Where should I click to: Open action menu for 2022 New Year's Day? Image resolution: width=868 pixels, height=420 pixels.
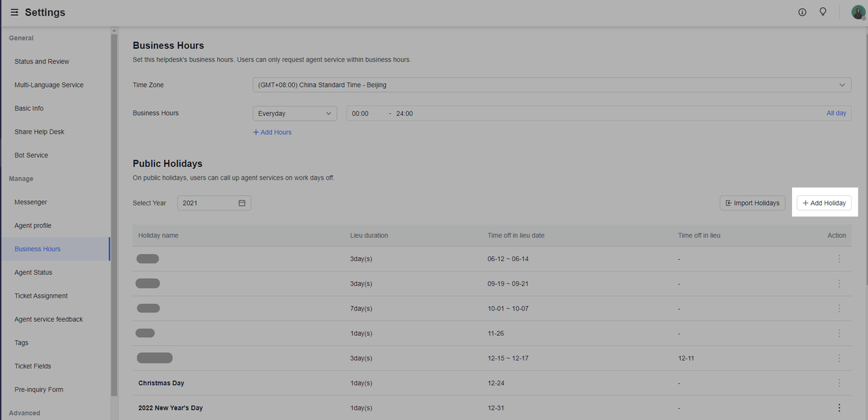(839, 408)
